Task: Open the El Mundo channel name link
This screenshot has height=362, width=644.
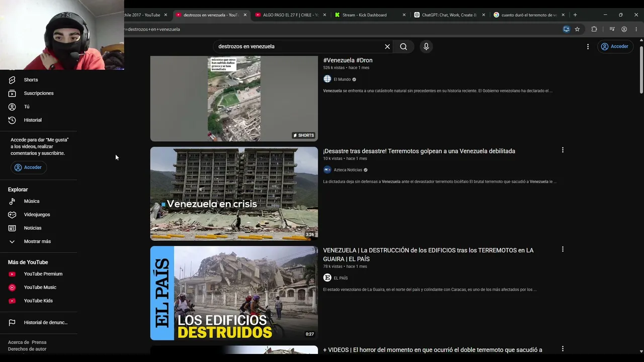Action: tap(342, 79)
